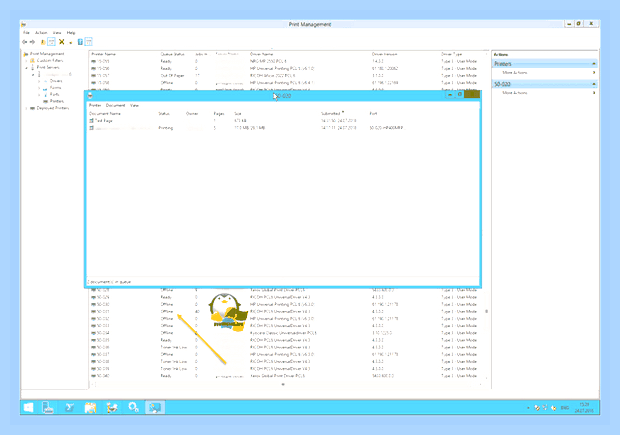620x435 pixels.
Task: Sort queue by Document Name column
Action: 105,113
